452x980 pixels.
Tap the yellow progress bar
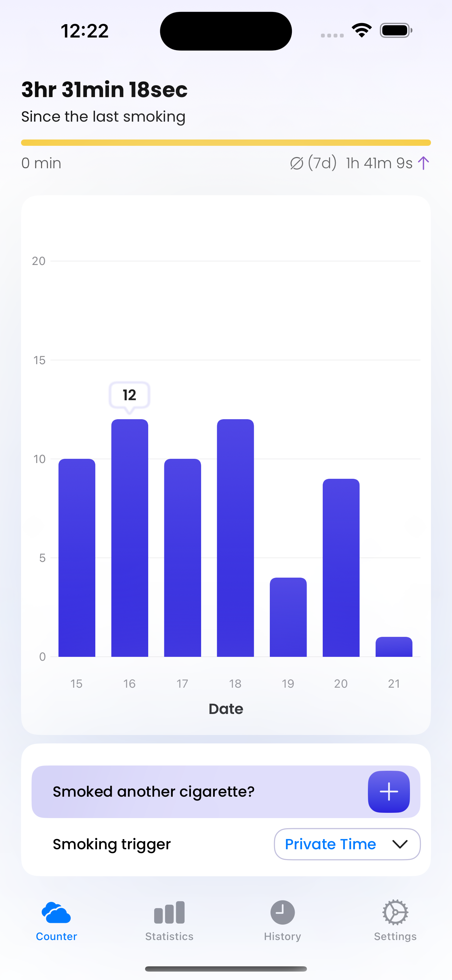coord(226,143)
